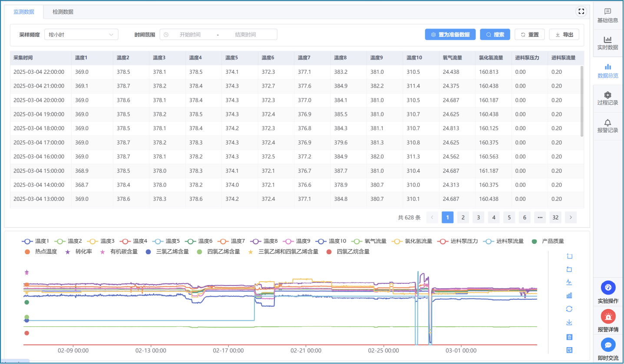Viewport: 624px width, 364px height.
Task: Expand pagination ellipsis for more pages
Action: tap(540, 217)
